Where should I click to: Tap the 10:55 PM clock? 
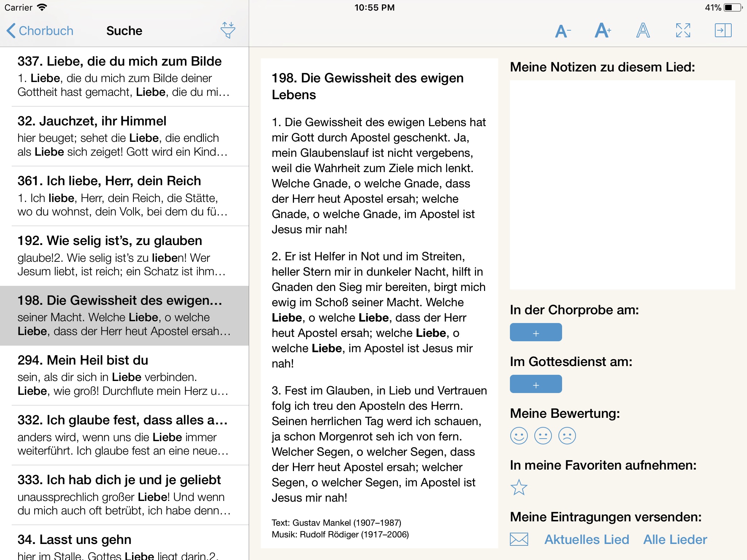tap(375, 8)
